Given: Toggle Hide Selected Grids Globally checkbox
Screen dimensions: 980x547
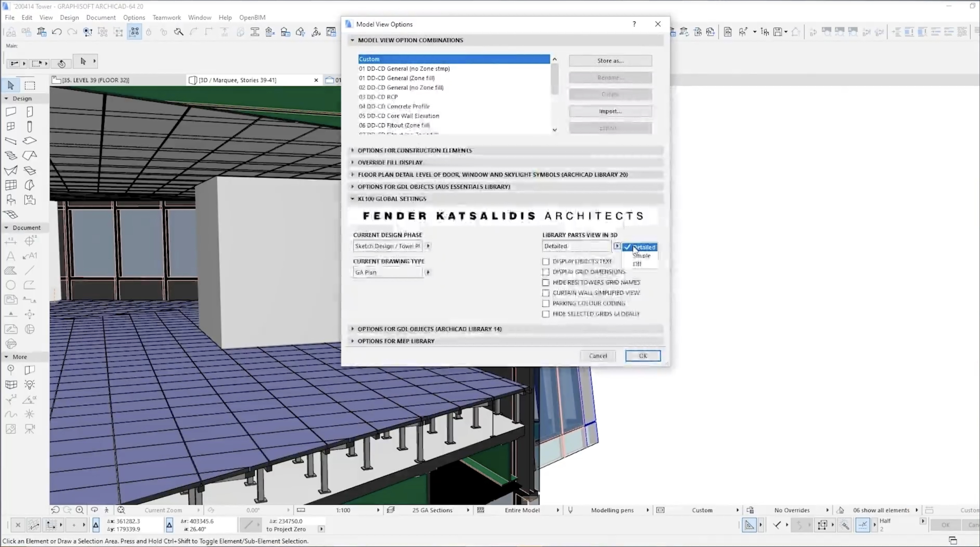Looking at the screenshot, I should (546, 314).
